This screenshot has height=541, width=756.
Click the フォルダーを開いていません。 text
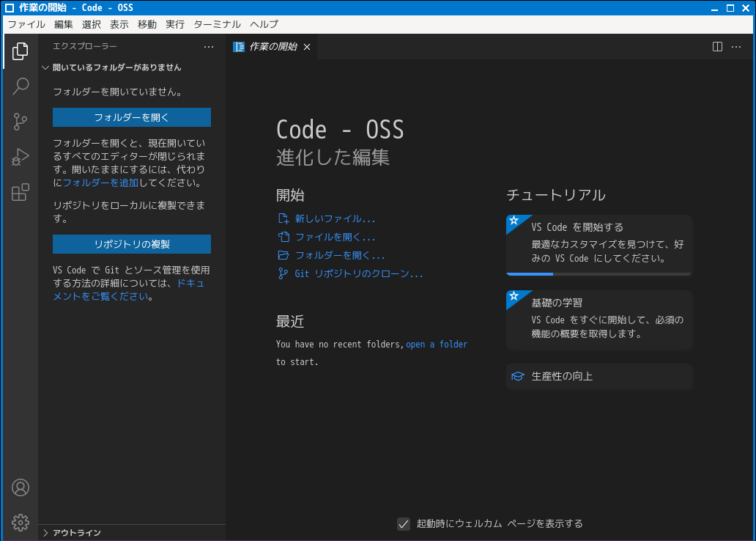point(118,92)
